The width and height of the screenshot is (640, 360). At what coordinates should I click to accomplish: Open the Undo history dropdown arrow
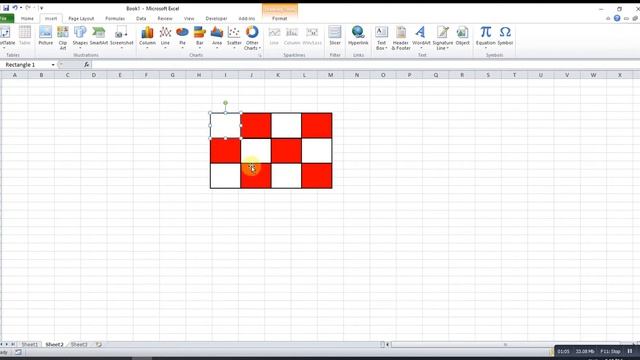20,8
